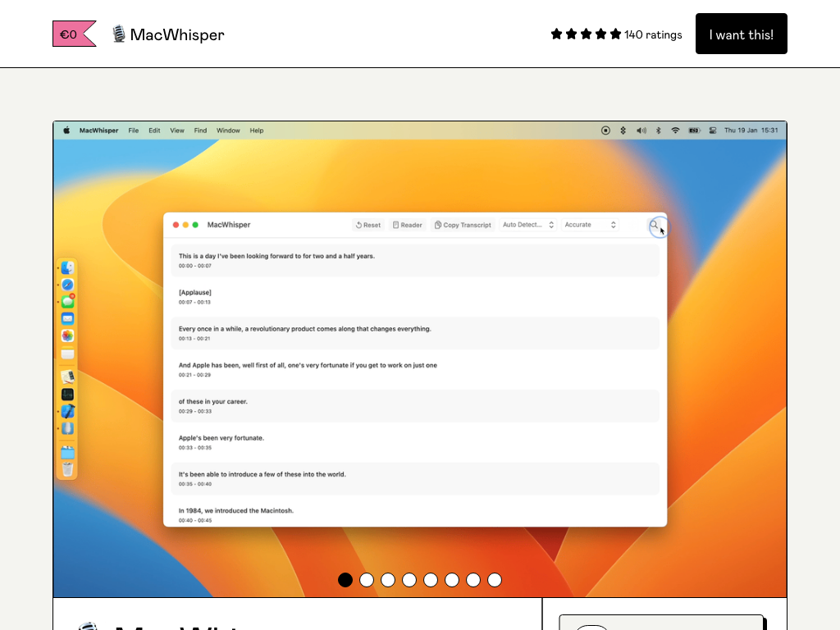Screen dimensions: 840x630
Task: Click the MacWhisper window title text
Action: click(x=229, y=225)
